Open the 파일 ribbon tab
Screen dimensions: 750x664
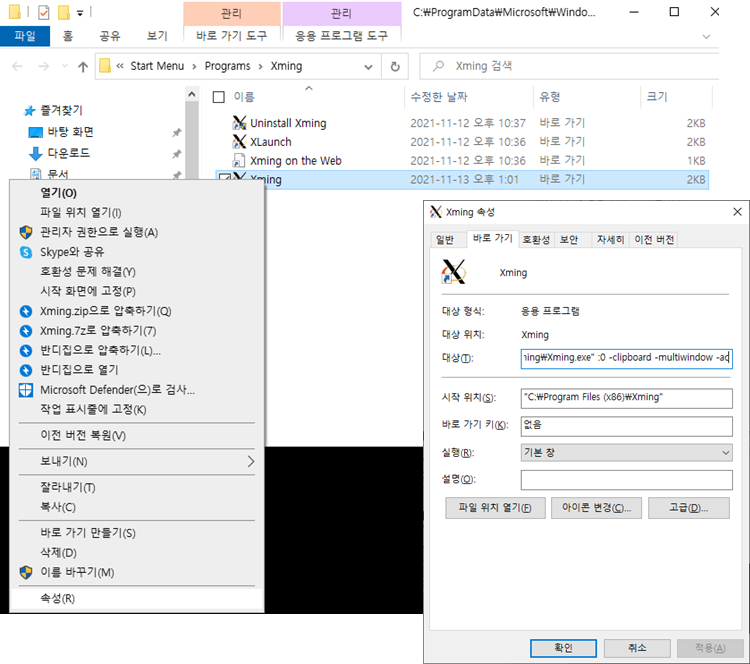pyautogui.click(x=25, y=36)
